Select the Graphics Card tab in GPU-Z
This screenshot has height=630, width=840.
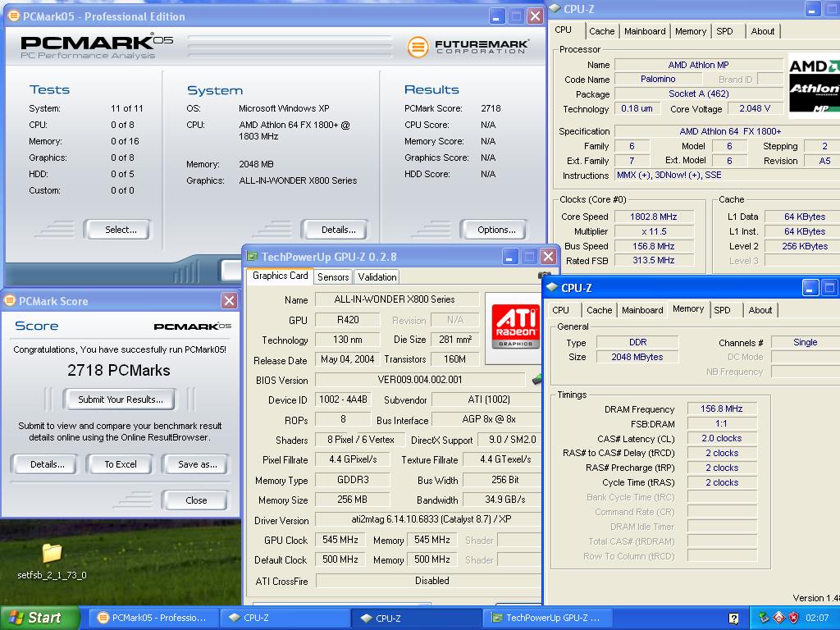280,276
